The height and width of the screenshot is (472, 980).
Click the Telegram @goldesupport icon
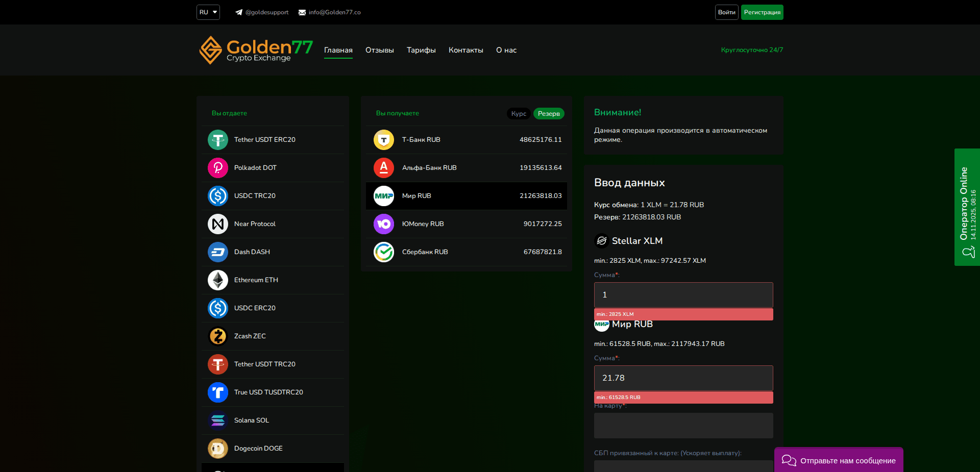click(238, 12)
